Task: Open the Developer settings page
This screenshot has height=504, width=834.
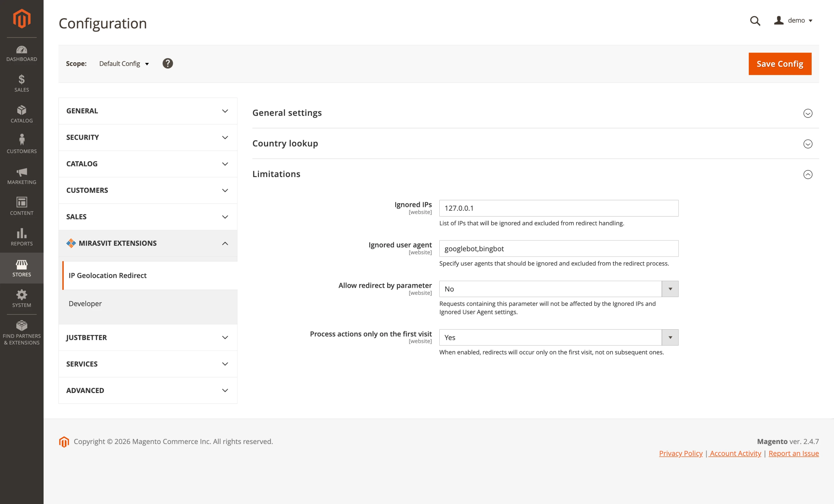Action: [x=85, y=304]
